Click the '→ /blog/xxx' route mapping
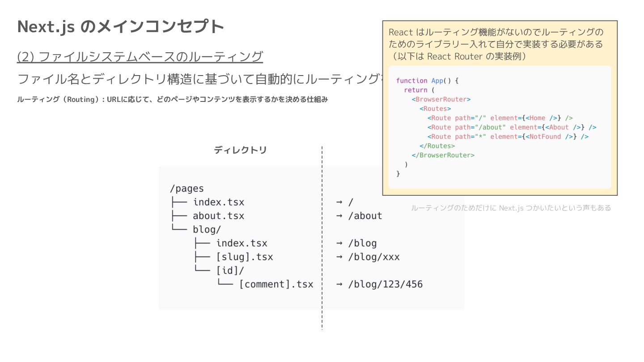 click(368, 257)
